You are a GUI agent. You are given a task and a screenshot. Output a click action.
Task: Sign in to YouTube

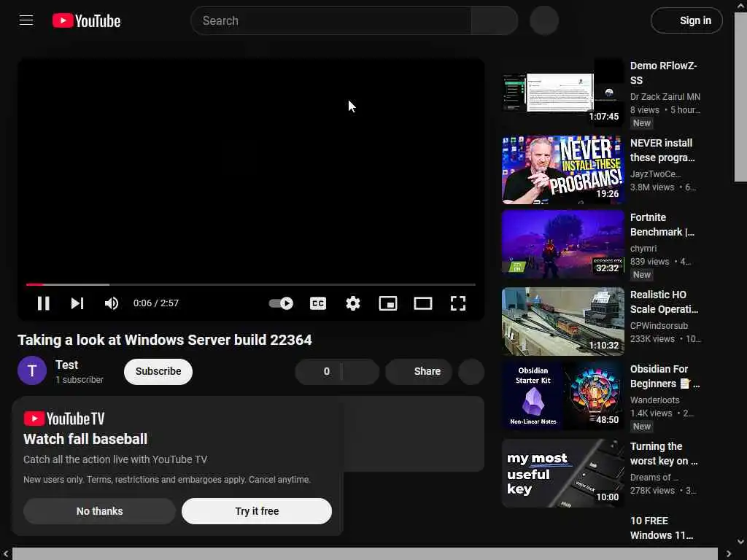[x=686, y=20]
